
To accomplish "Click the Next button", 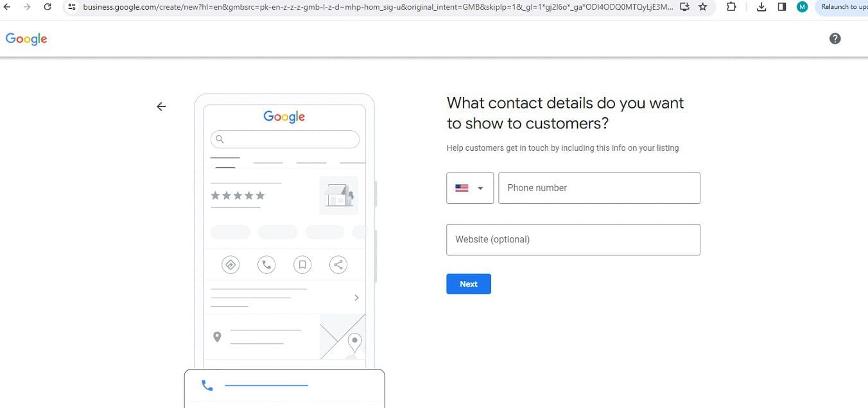I will click(468, 284).
